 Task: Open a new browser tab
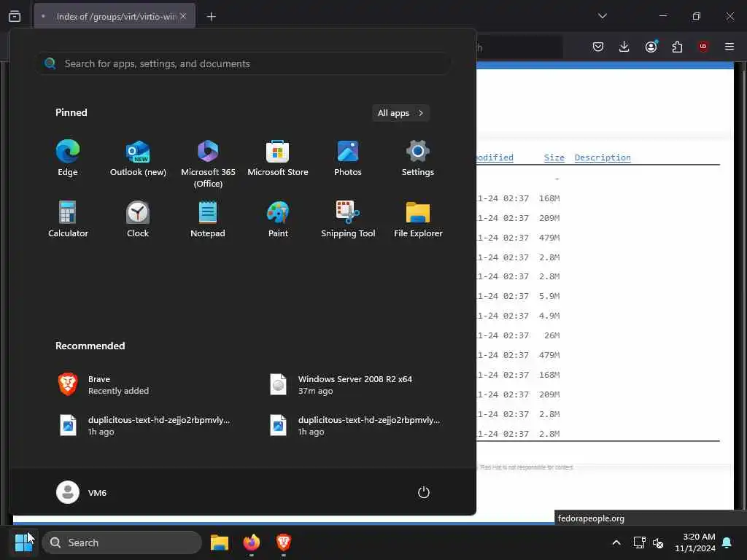[211, 17]
